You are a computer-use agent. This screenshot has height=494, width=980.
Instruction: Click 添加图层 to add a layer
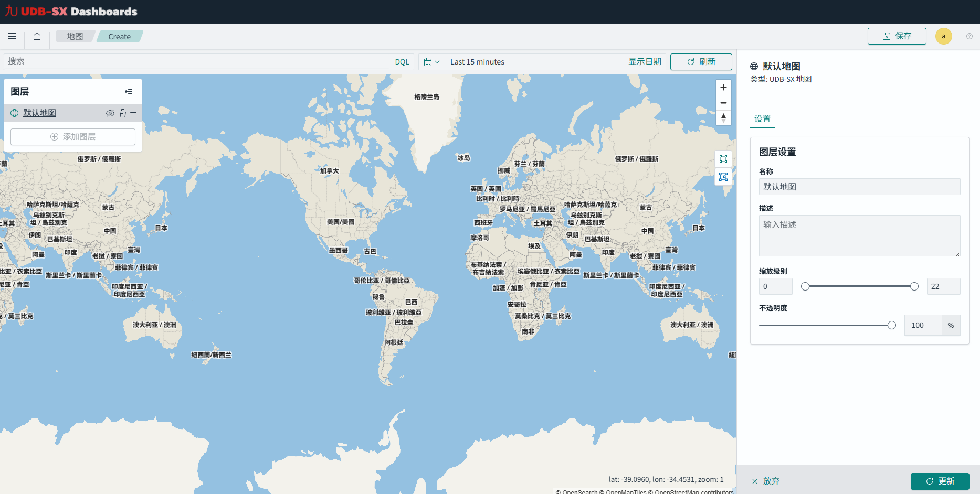pos(73,137)
